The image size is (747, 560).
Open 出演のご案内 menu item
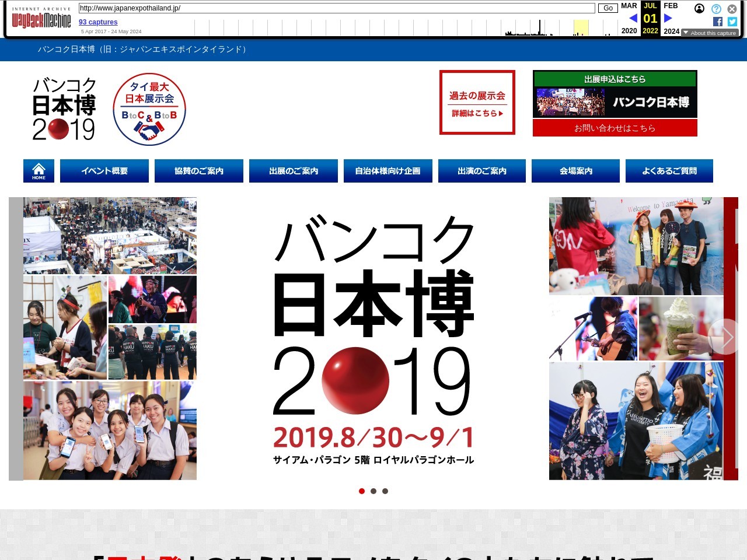[x=482, y=171]
